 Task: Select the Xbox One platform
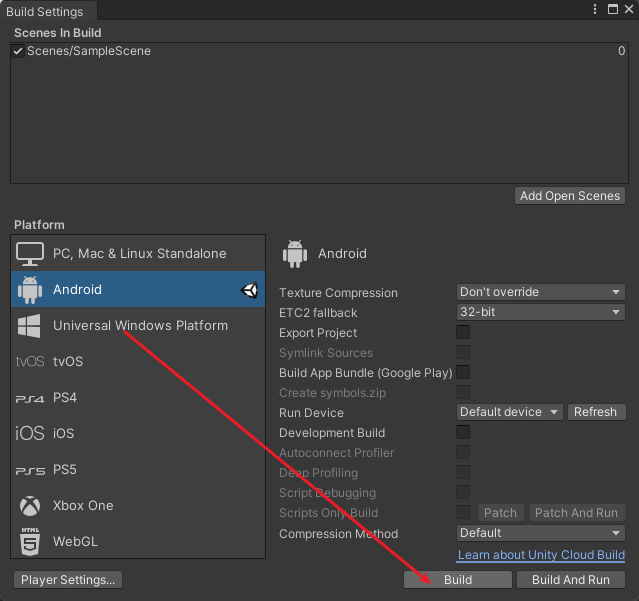coord(138,505)
